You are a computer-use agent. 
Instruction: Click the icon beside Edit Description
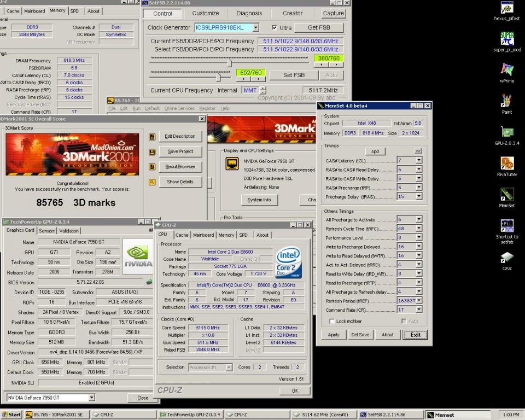click(x=152, y=137)
